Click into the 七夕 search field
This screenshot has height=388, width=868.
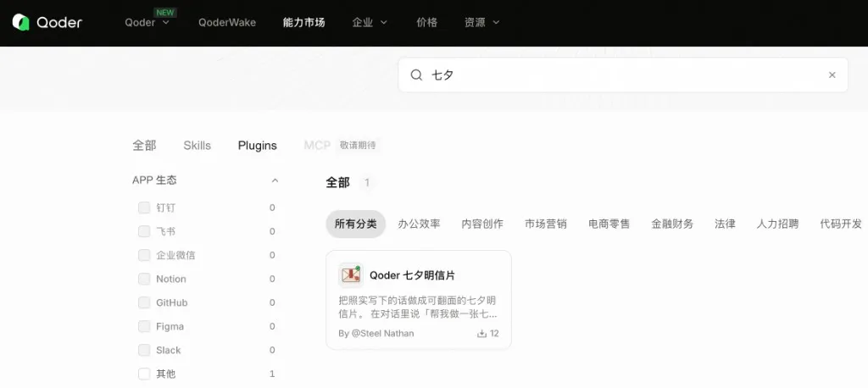coord(623,75)
